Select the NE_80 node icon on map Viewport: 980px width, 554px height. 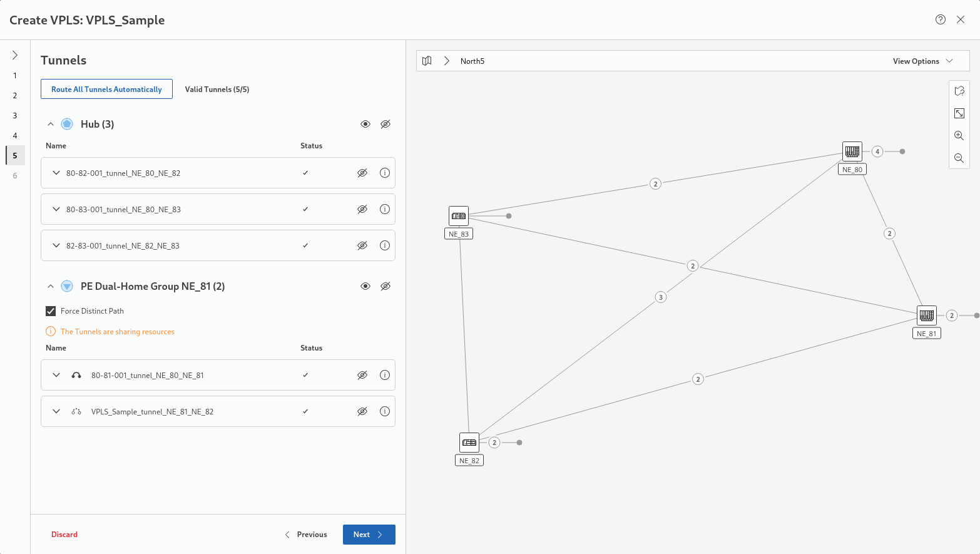pyautogui.click(x=852, y=151)
